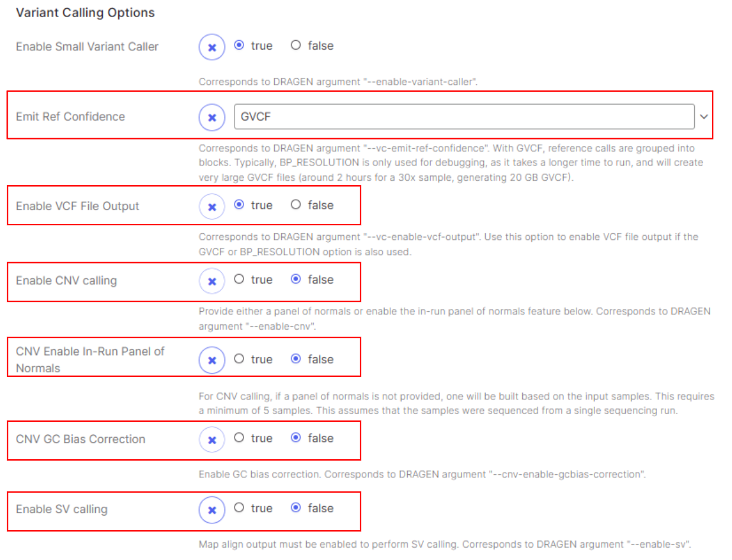
Task: Reset CNV GC Bias Correction option
Action: tap(212, 439)
